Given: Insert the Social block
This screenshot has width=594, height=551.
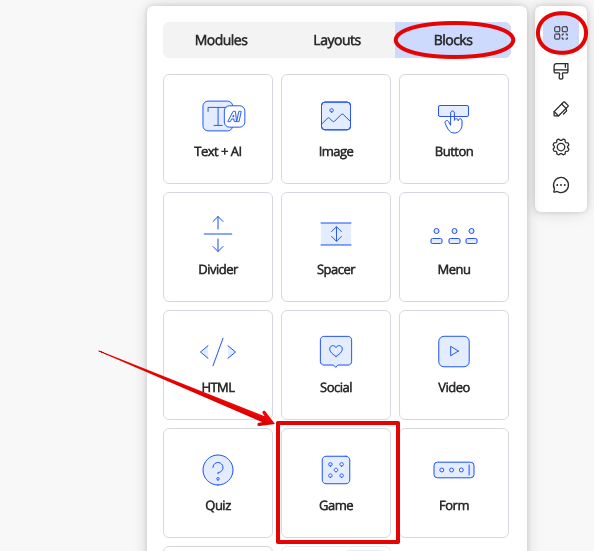Looking at the screenshot, I should point(336,365).
